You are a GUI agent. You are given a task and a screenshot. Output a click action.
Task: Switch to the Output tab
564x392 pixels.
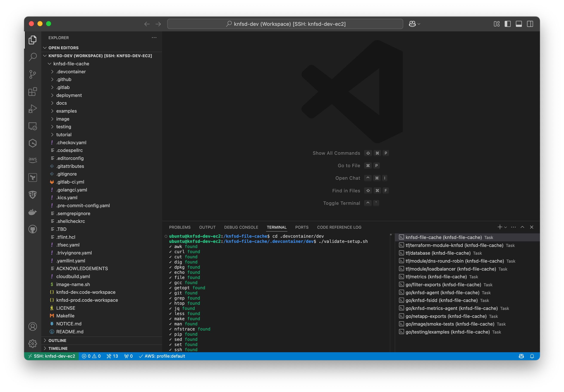(x=207, y=227)
